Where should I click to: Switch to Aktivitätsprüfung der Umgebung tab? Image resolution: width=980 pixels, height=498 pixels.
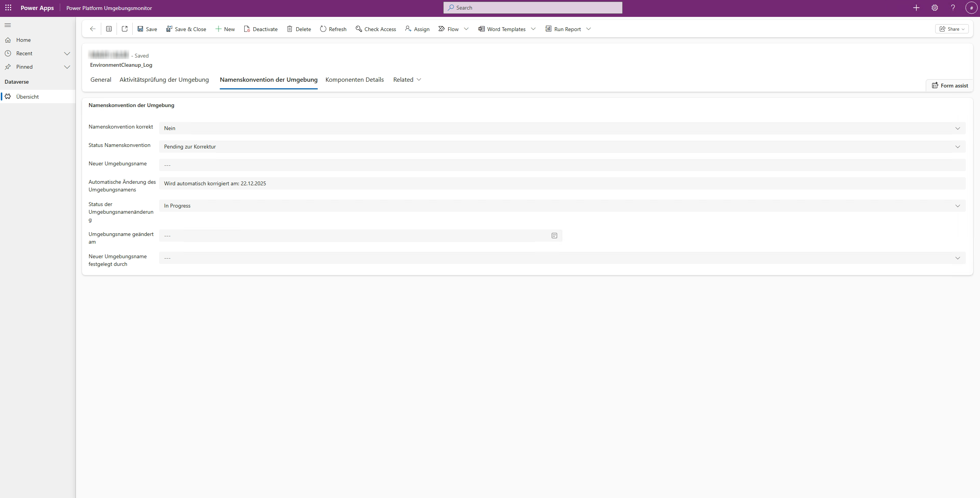pos(164,80)
